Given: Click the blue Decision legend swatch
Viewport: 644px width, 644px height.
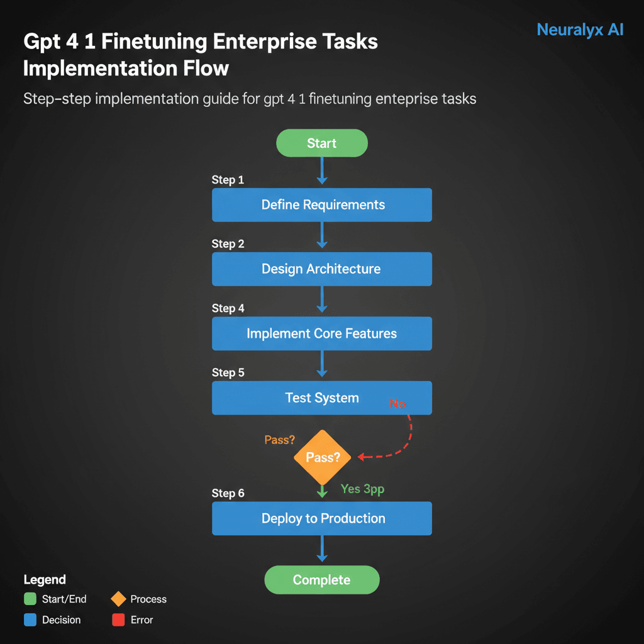Looking at the screenshot, I should tap(30, 619).
